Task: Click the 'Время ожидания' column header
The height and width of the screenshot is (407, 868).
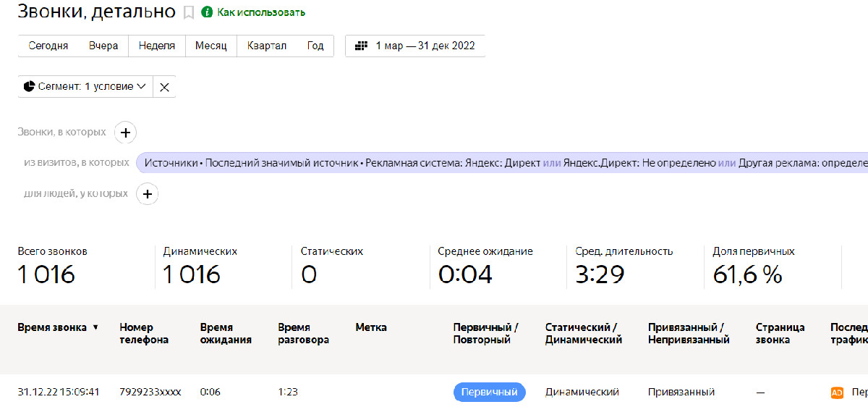Action: click(226, 334)
